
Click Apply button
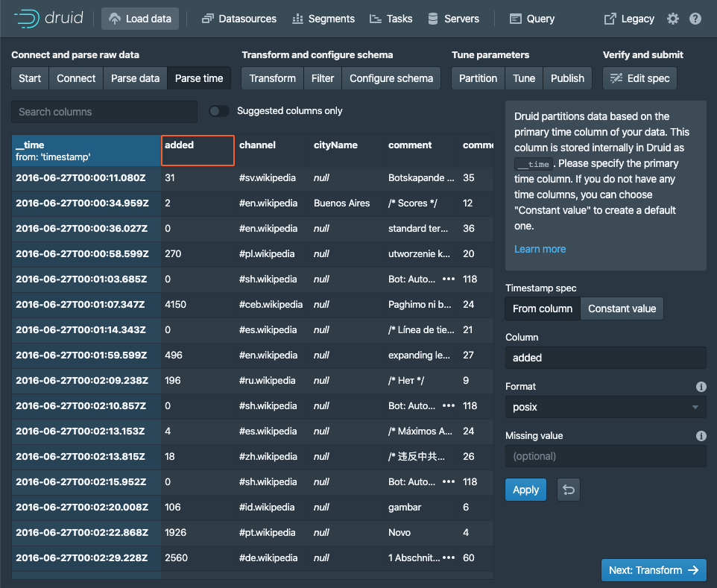point(525,490)
